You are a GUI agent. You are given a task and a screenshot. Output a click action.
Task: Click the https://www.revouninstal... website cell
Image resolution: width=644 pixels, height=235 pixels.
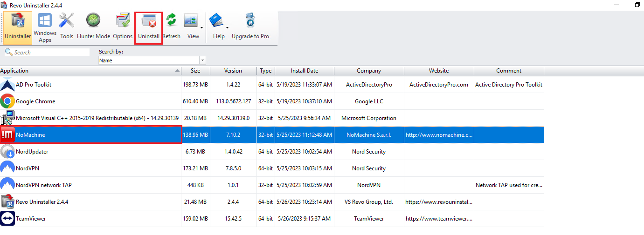439,202
